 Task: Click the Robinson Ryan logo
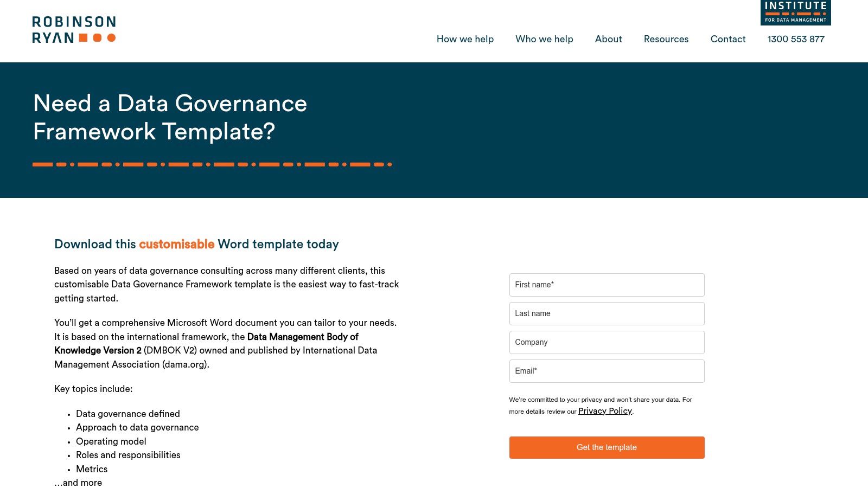point(74,30)
